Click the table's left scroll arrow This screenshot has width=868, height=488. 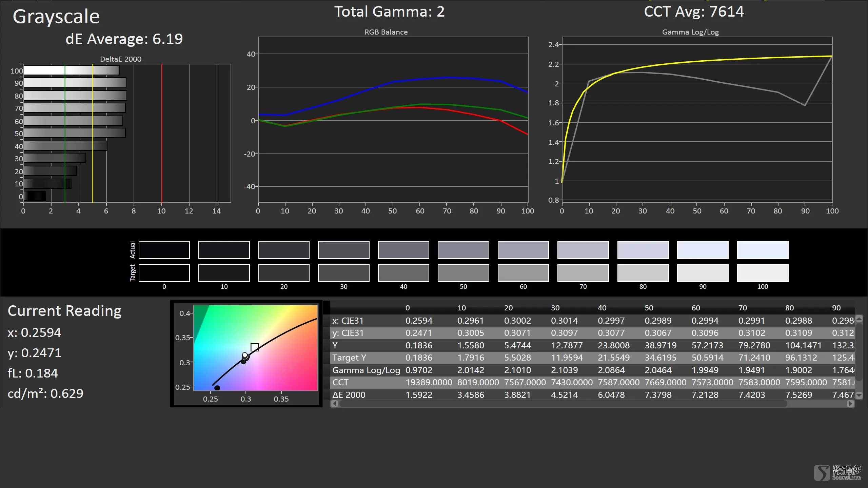point(334,404)
